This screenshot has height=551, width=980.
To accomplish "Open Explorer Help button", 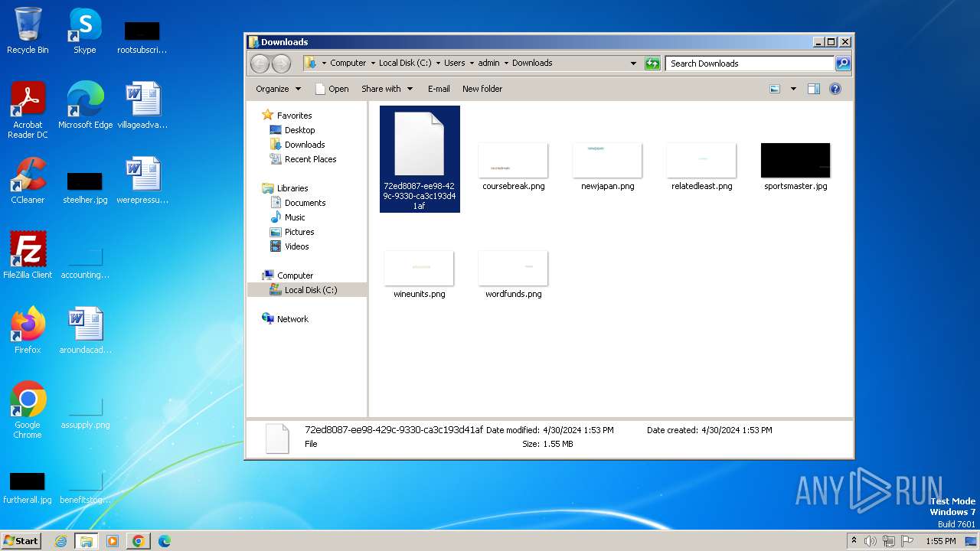I will (x=835, y=89).
